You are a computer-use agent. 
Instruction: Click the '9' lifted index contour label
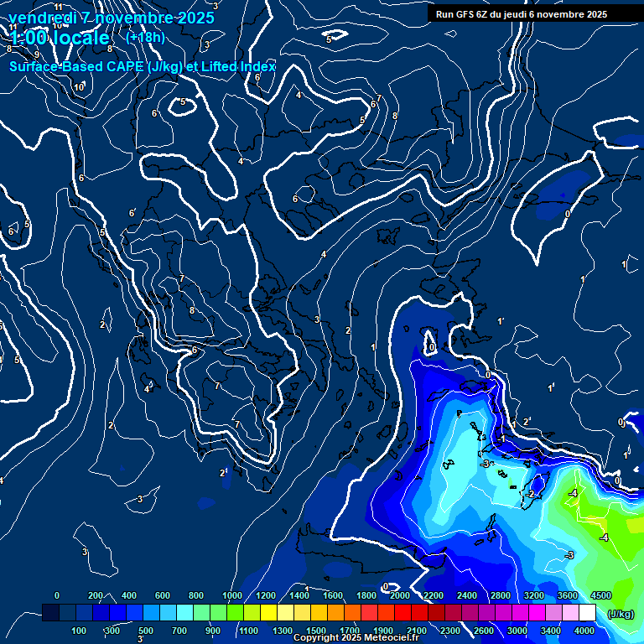37,55
